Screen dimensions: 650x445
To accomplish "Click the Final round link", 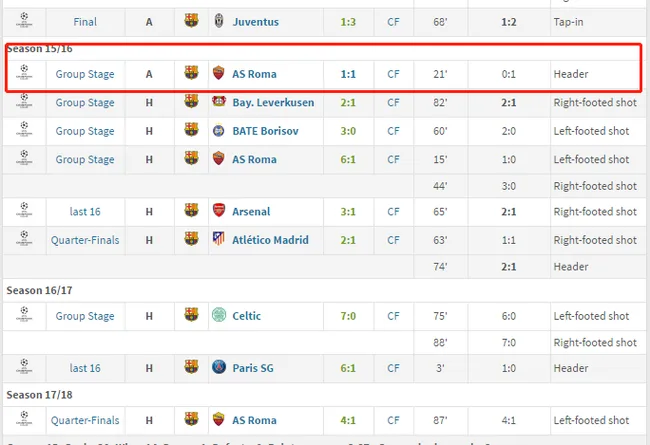I will [x=85, y=22].
